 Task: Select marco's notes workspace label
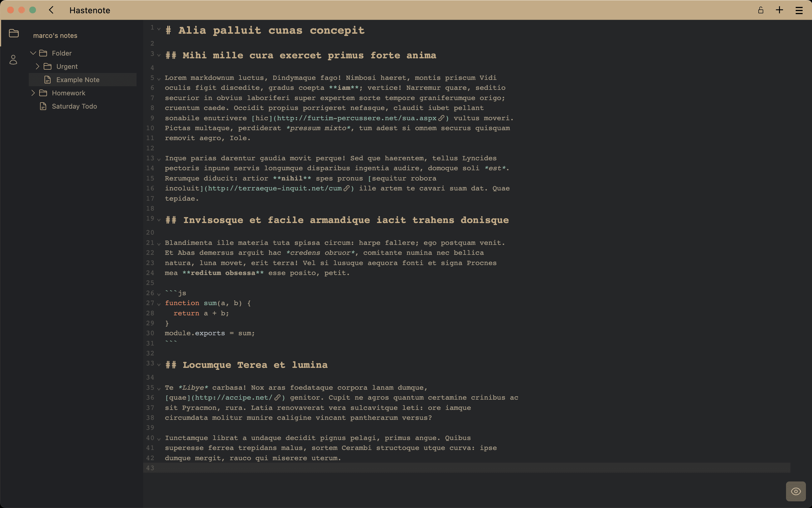(x=56, y=35)
